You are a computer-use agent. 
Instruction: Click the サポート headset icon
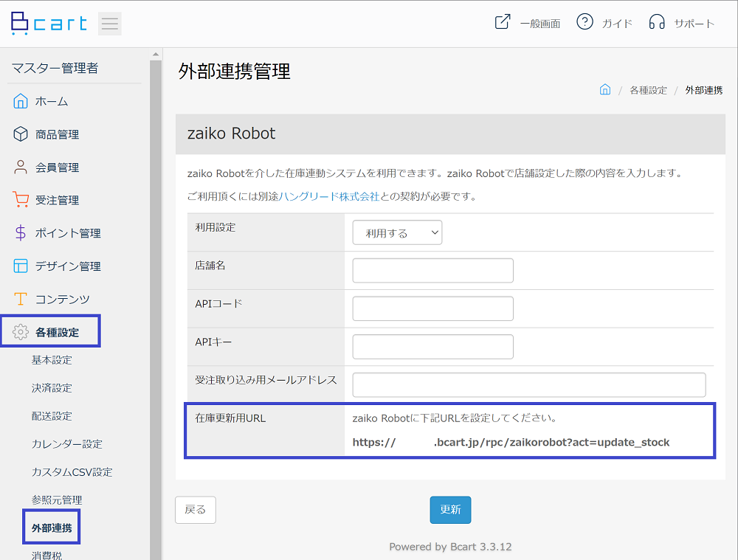pos(657,22)
